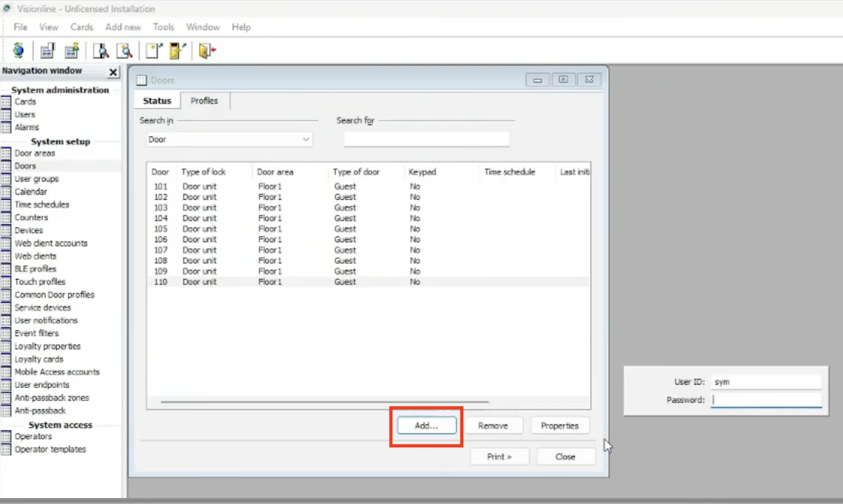
Task: Open the Search in Door dropdown
Action: pos(229,139)
